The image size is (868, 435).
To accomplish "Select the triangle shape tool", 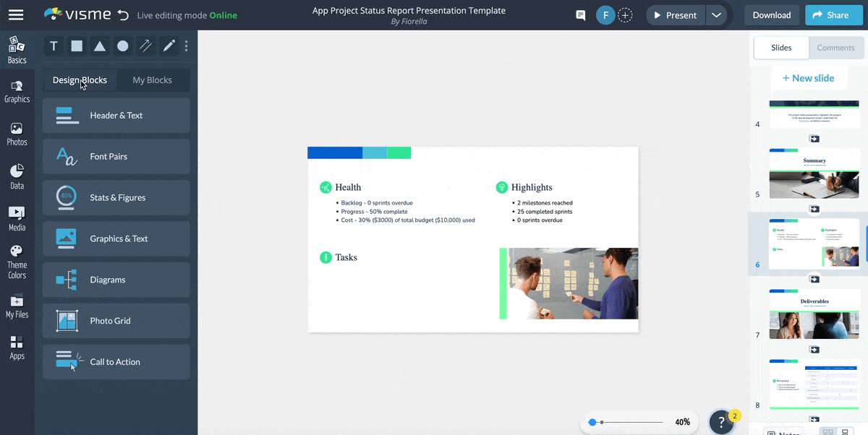I will tap(100, 46).
